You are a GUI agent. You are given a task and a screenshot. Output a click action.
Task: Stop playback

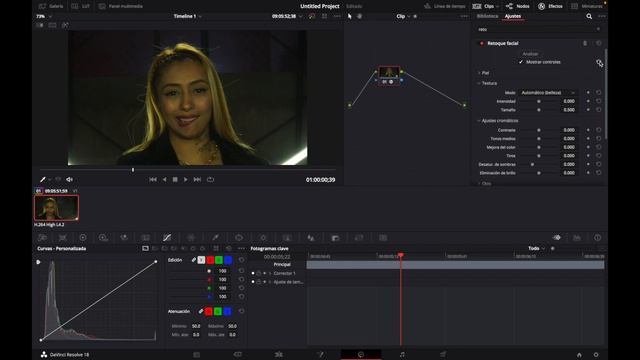175,180
